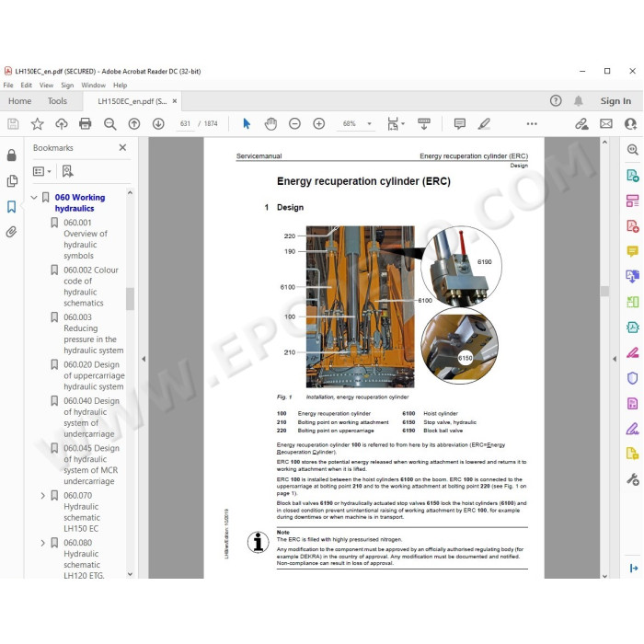The width and height of the screenshot is (644, 644).
Task: Open the Sign menu
Action: 67,85
